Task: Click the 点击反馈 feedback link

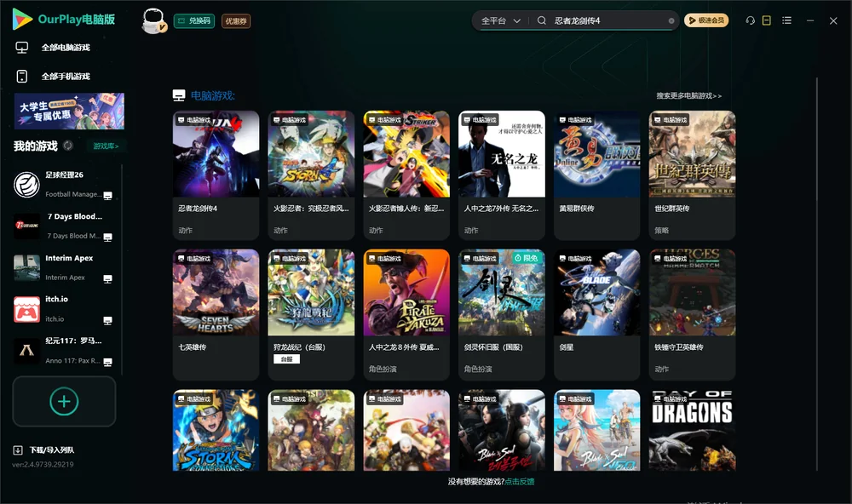Action: 520,481
